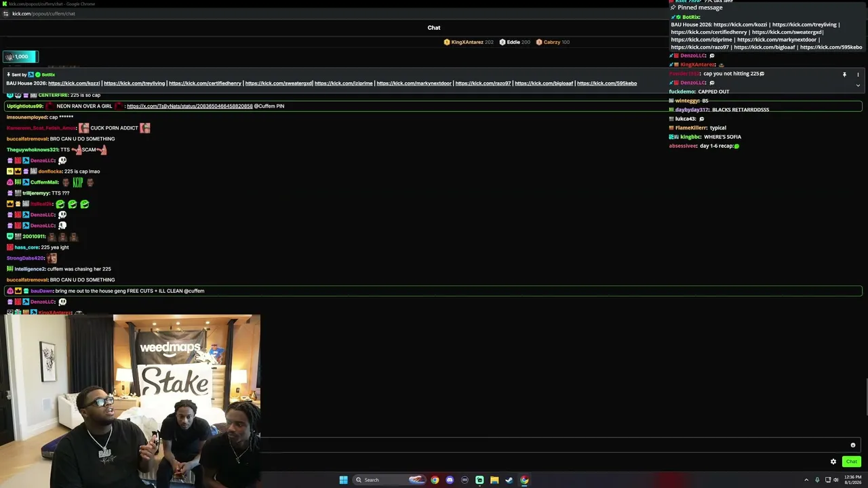
Task: Open Windows Start menu
Action: pyautogui.click(x=344, y=480)
